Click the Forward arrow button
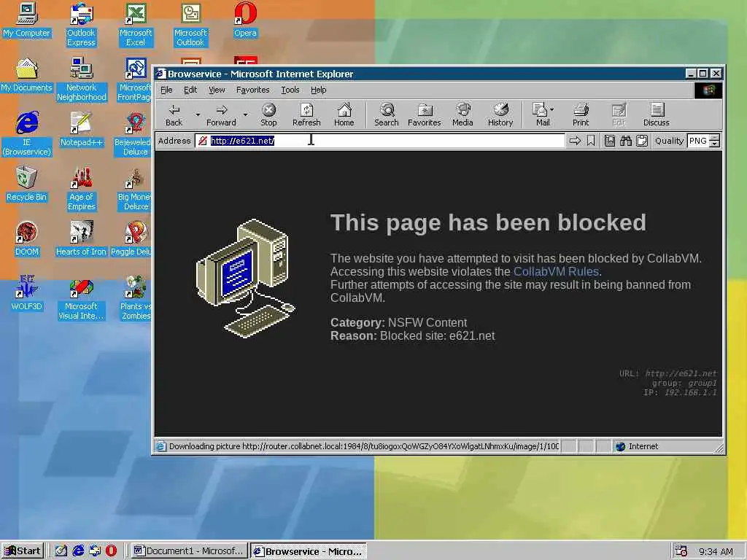The image size is (747, 560). [221, 114]
